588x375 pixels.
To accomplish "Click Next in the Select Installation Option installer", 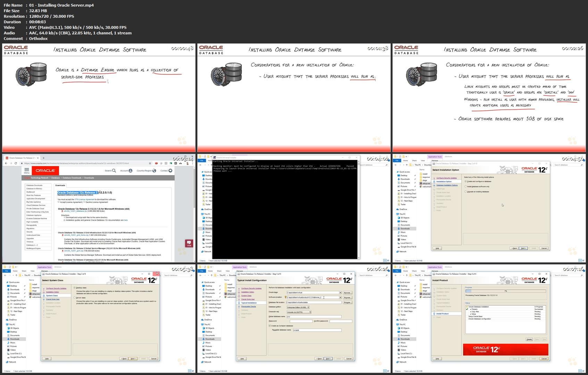I will [x=523, y=248].
